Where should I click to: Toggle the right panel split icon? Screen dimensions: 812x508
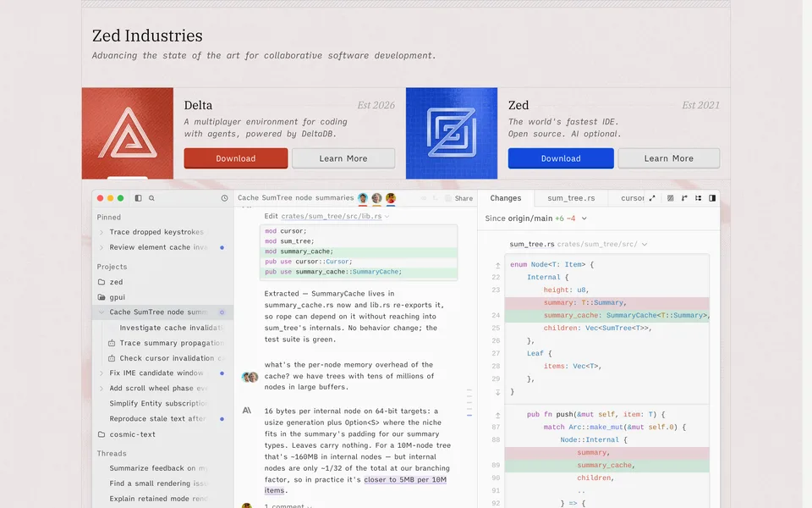click(x=712, y=198)
